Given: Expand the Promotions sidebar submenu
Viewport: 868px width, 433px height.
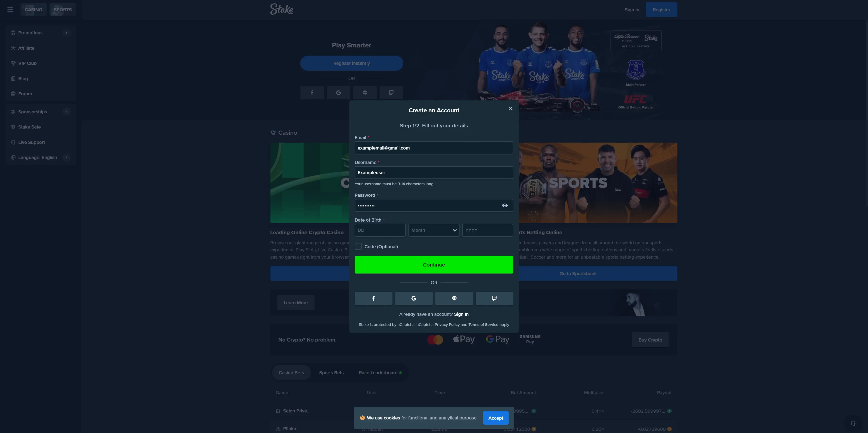Looking at the screenshot, I should click(66, 33).
